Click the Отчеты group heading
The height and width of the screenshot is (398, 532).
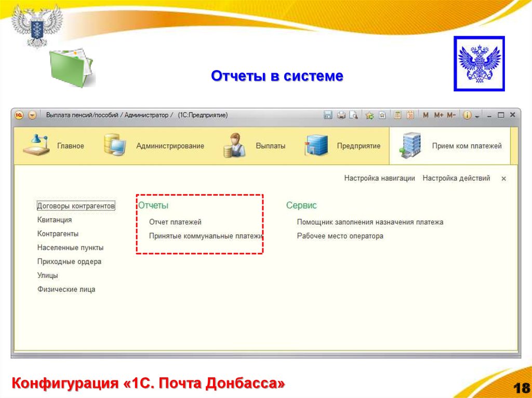[153, 205]
